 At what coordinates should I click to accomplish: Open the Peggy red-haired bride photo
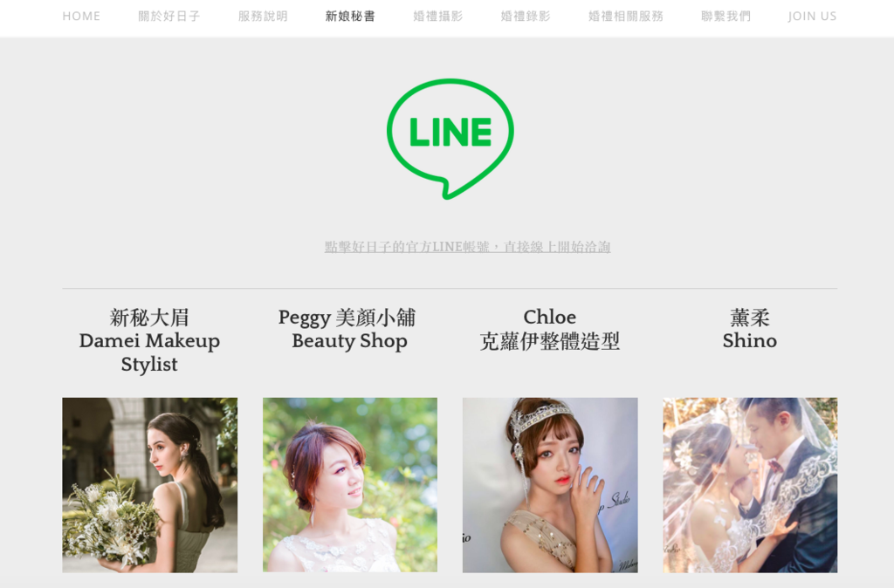coord(350,485)
